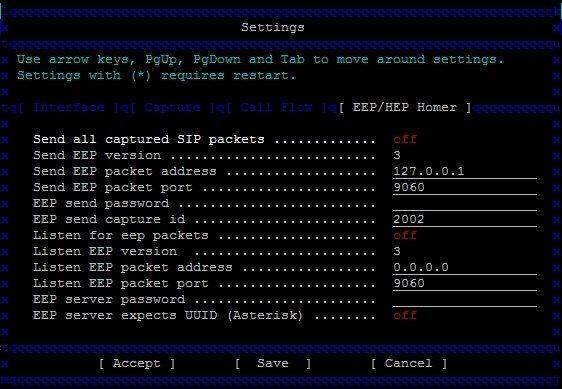Select the 'EEP send password' label

coord(101,203)
